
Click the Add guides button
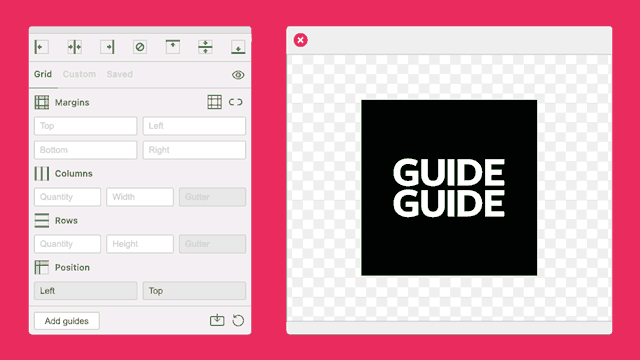click(67, 321)
